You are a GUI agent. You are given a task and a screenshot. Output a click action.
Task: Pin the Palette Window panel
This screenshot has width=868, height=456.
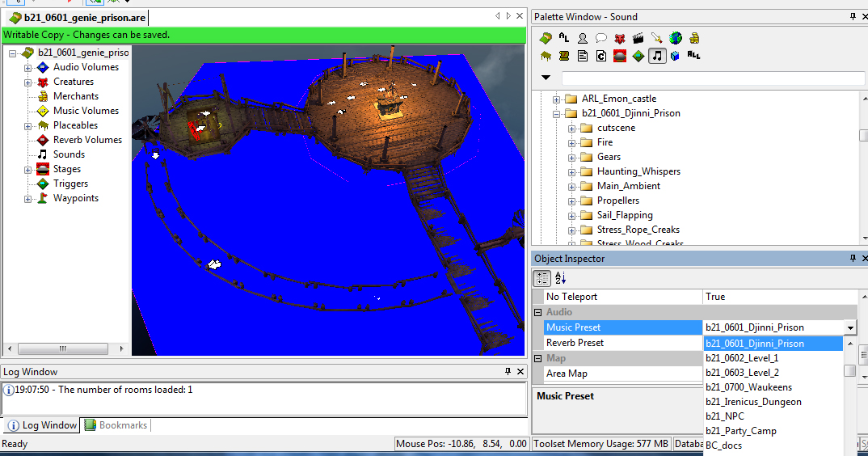pos(853,16)
